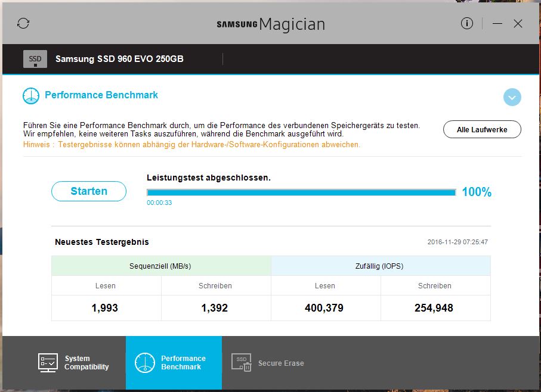
Task: Click the sequential read value 1,993
Action: point(105,308)
